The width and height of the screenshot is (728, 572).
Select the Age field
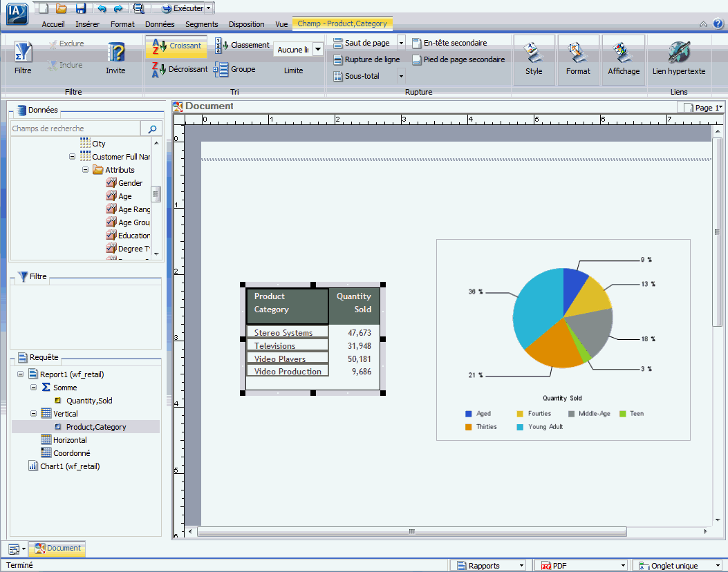pyautogui.click(x=119, y=196)
